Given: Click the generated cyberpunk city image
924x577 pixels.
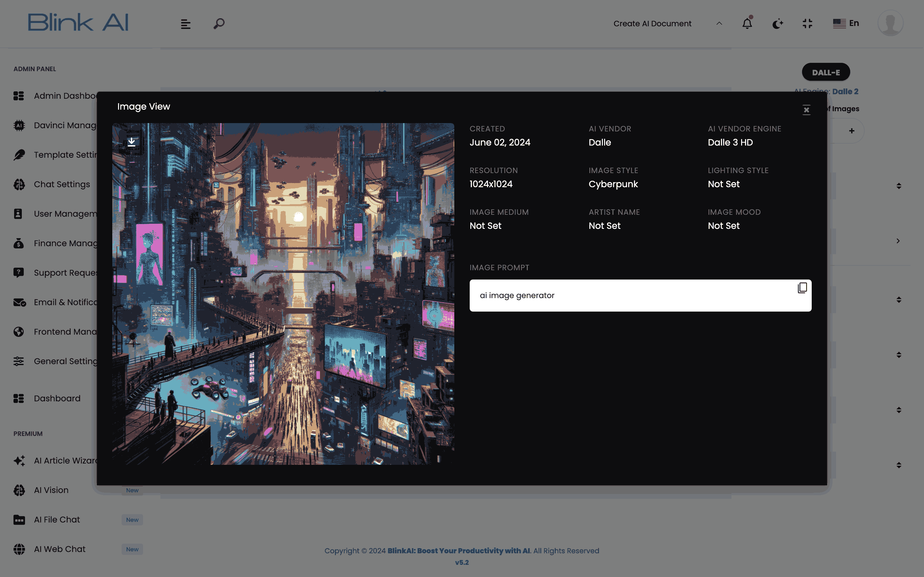Looking at the screenshot, I should (283, 294).
